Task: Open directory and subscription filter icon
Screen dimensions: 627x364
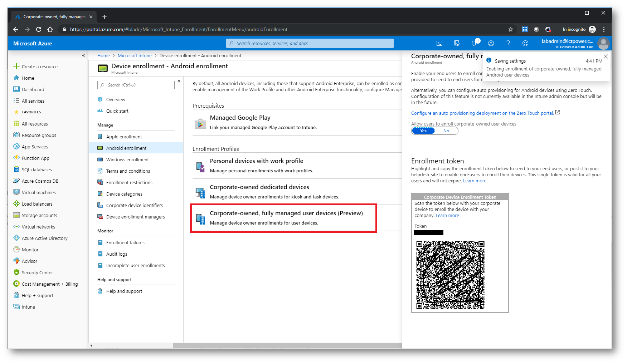Action: click(457, 43)
